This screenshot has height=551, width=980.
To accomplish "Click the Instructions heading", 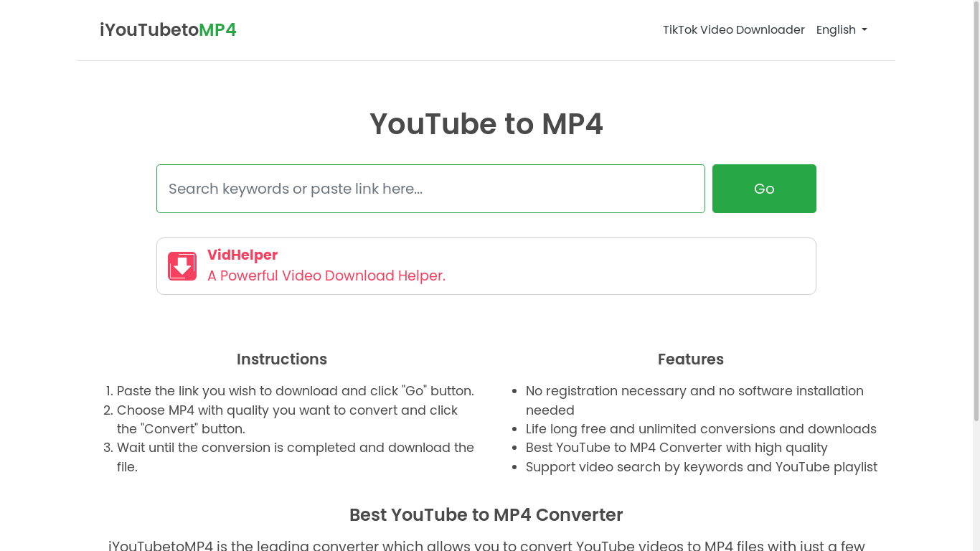I will 282,359.
